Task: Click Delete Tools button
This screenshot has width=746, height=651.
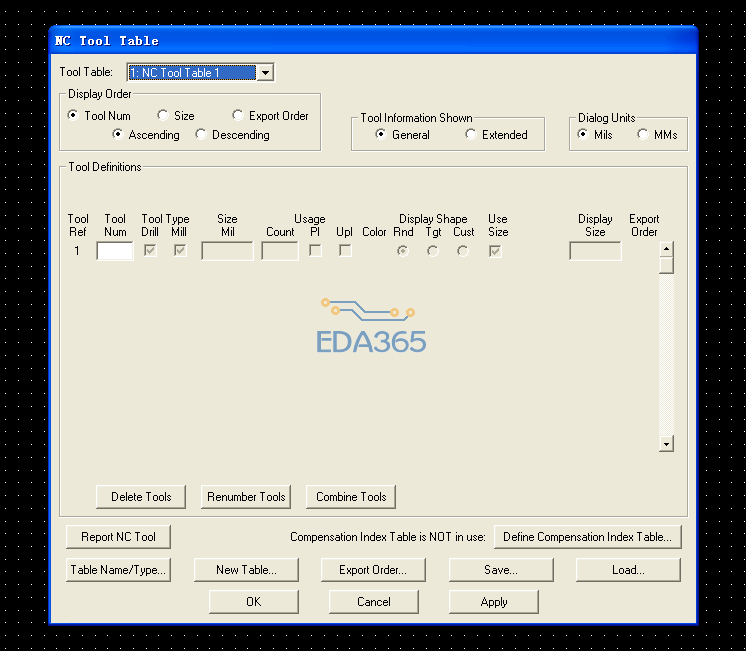Action: (x=141, y=497)
